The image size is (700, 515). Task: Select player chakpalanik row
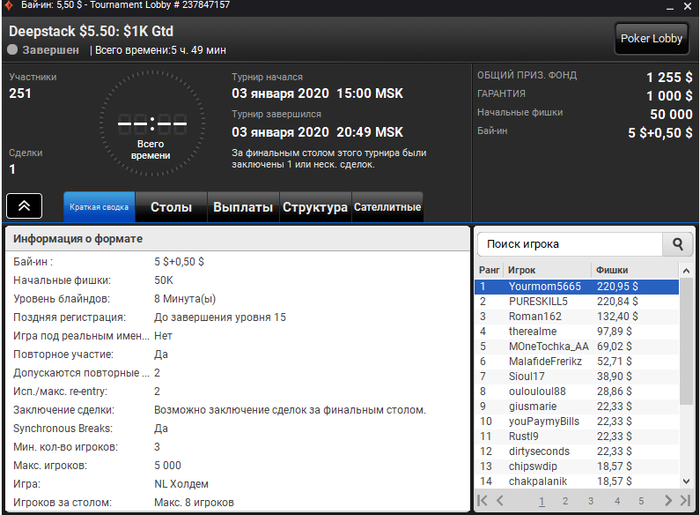pyautogui.click(x=577, y=482)
